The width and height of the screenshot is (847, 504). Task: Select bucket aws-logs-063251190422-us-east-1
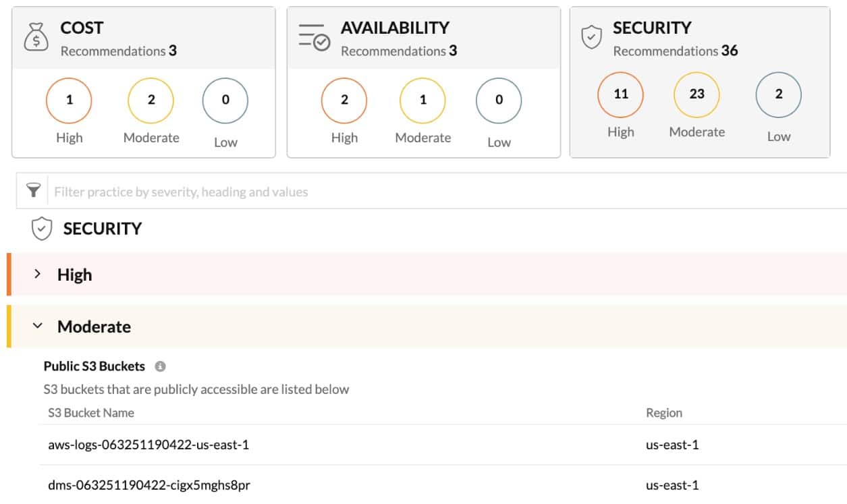click(148, 445)
